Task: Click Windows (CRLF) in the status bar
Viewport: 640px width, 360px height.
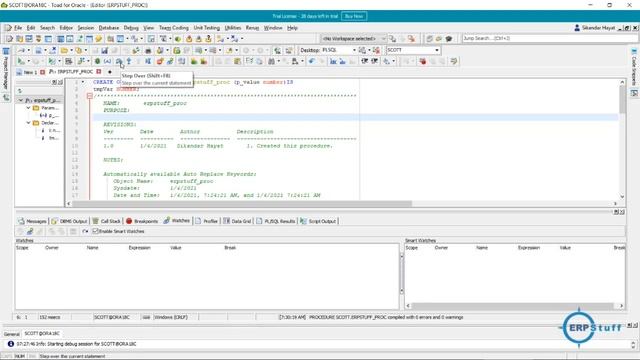Action: [x=171, y=317]
